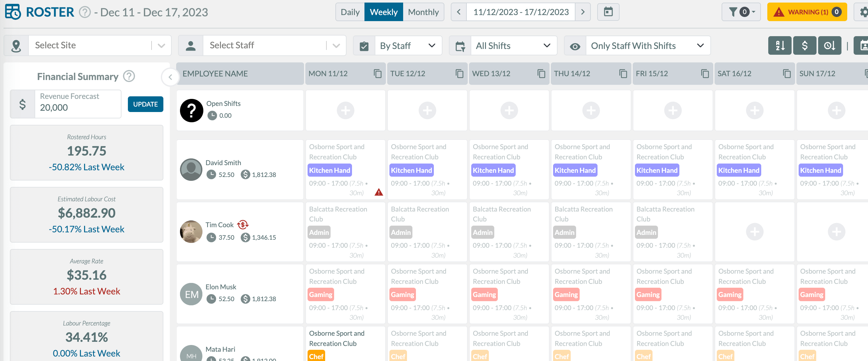
Task: Click Tim Cook's profile photo
Action: pyautogui.click(x=191, y=232)
